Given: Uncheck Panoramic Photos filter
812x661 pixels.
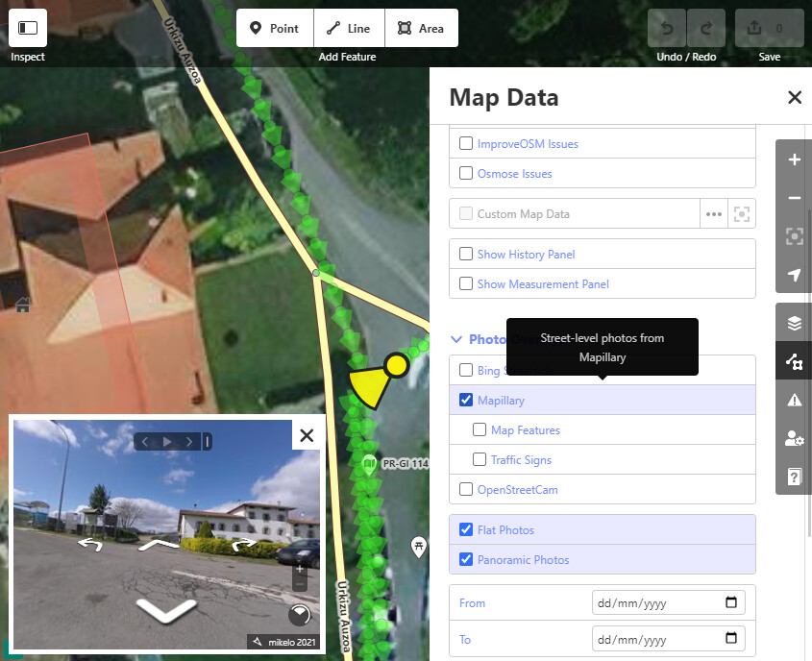Looking at the screenshot, I should (465, 559).
